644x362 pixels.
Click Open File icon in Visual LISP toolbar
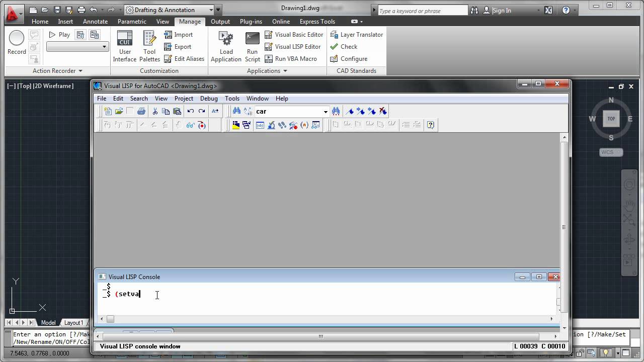point(119,111)
